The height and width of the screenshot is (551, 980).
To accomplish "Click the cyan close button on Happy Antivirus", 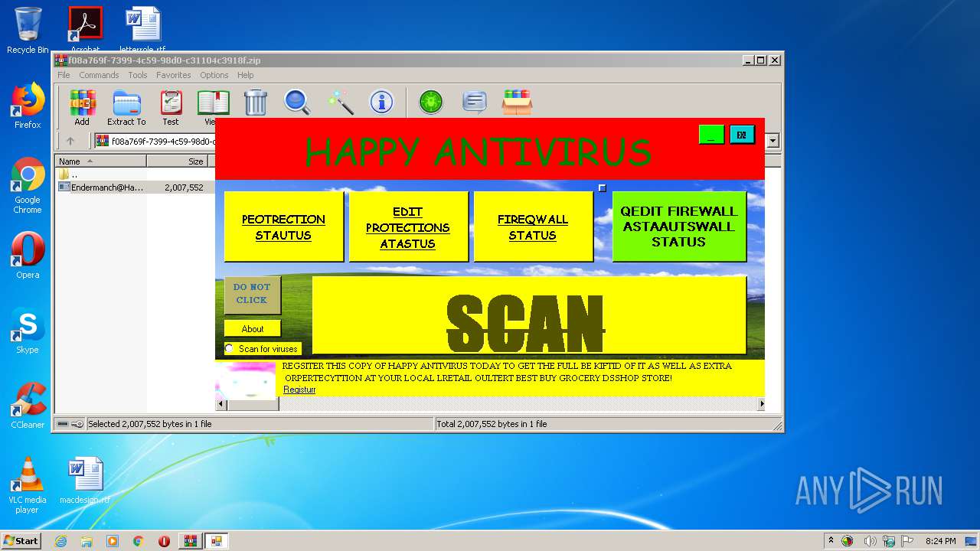I will pos(742,135).
